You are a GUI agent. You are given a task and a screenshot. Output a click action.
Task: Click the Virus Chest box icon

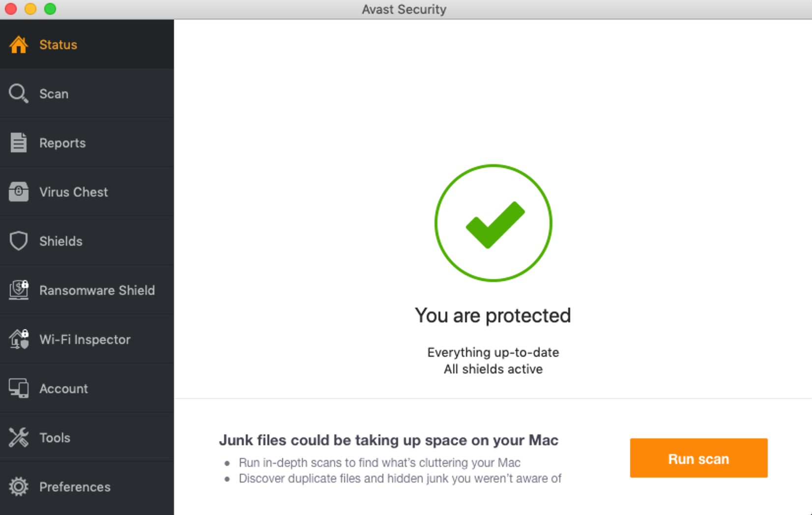tap(19, 192)
